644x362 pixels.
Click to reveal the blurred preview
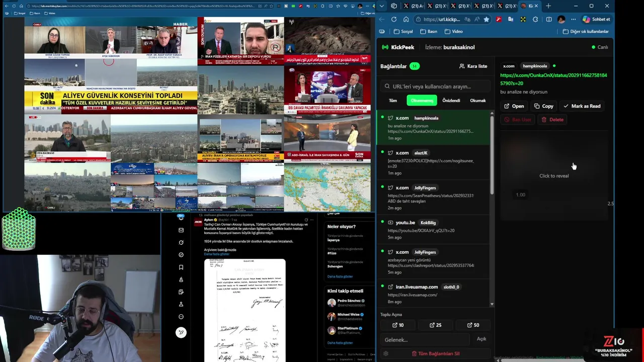(554, 175)
